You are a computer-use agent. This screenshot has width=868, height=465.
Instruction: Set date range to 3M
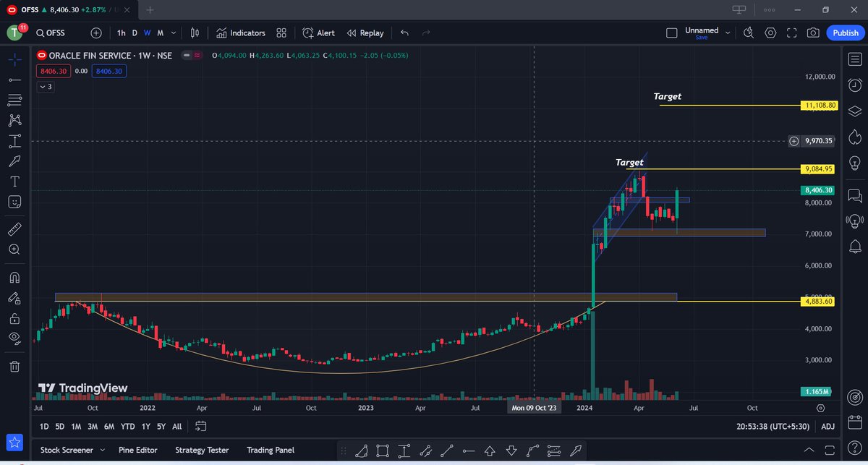coord(93,427)
